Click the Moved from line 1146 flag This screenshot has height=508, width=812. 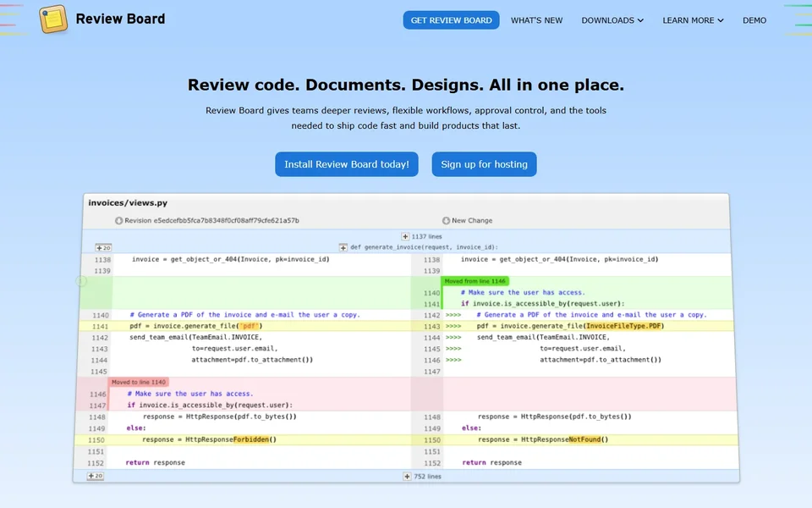point(475,281)
